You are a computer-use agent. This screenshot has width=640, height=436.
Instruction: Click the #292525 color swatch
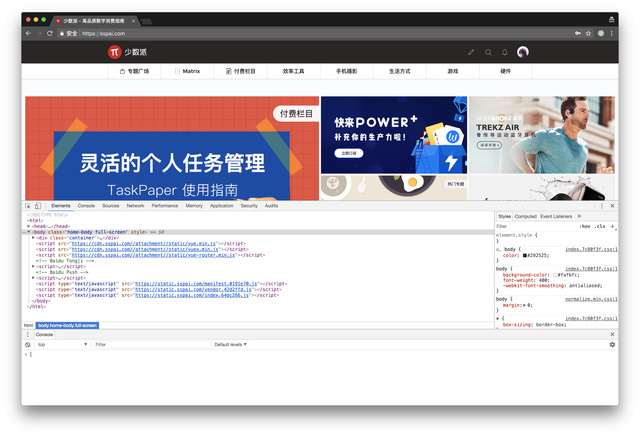coord(525,256)
